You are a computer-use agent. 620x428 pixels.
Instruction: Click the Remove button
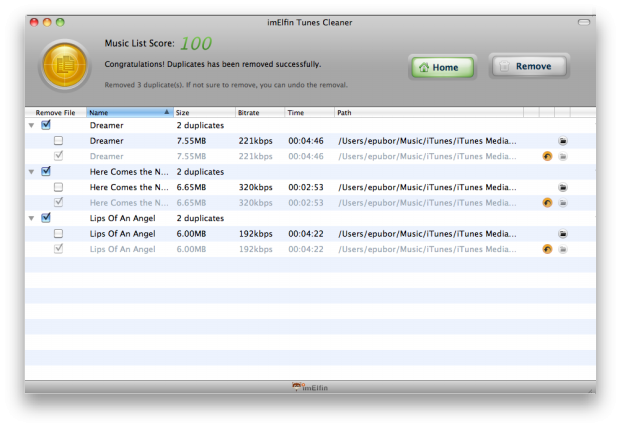[x=529, y=66]
